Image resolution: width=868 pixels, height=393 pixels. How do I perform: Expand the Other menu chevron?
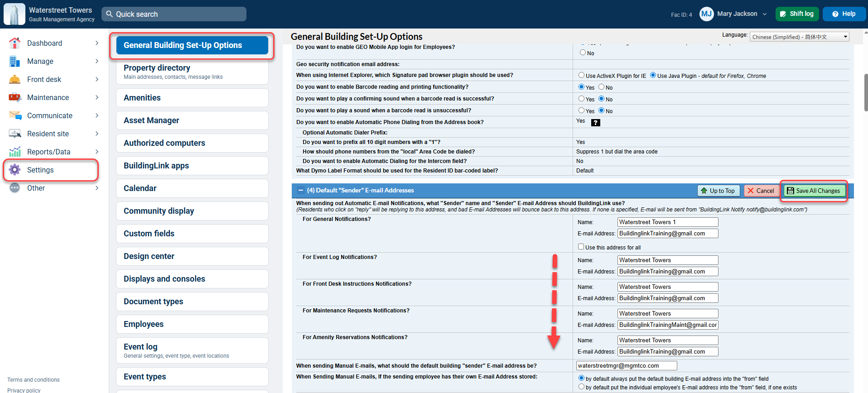click(97, 188)
